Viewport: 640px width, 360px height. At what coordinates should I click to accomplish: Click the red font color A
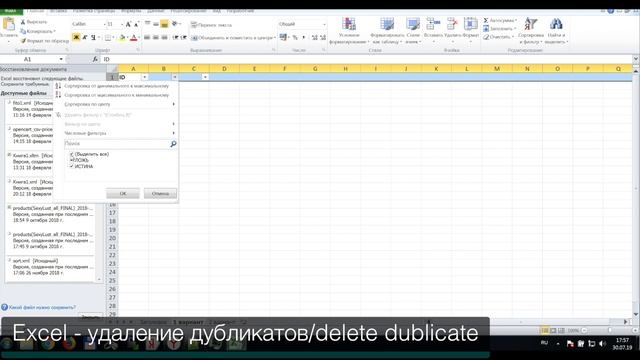[x=133, y=38]
